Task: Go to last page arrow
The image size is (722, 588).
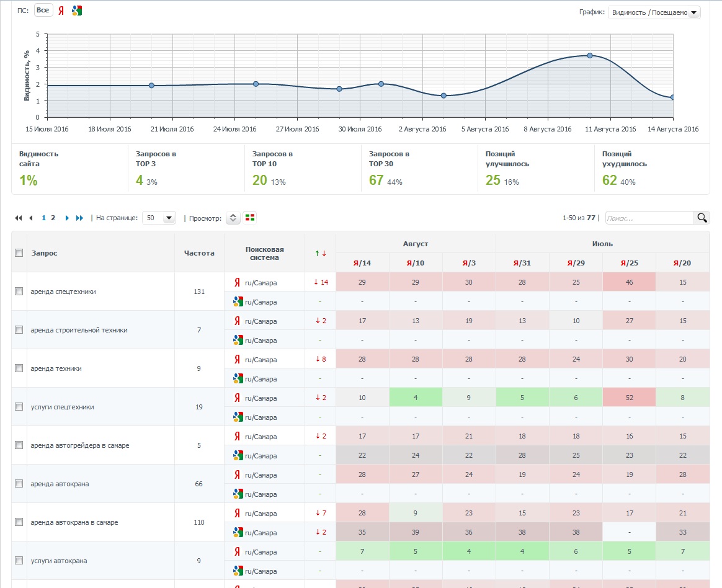Action: click(x=79, y=218)
